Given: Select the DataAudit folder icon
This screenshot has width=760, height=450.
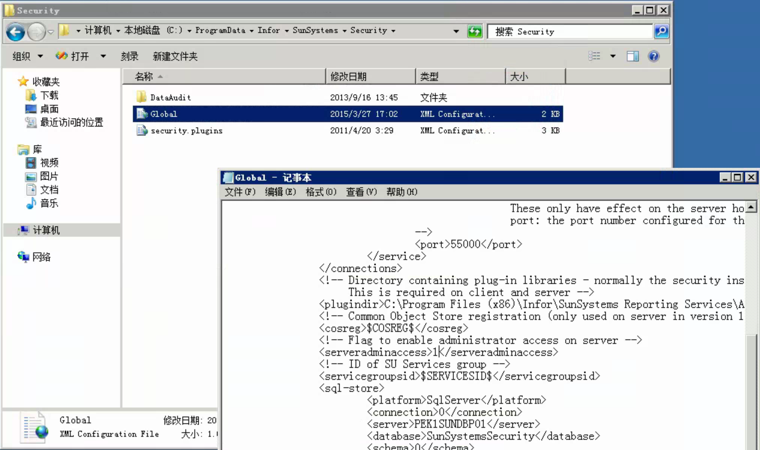Looking at the screenshot, I should click(x=141, y=98).
